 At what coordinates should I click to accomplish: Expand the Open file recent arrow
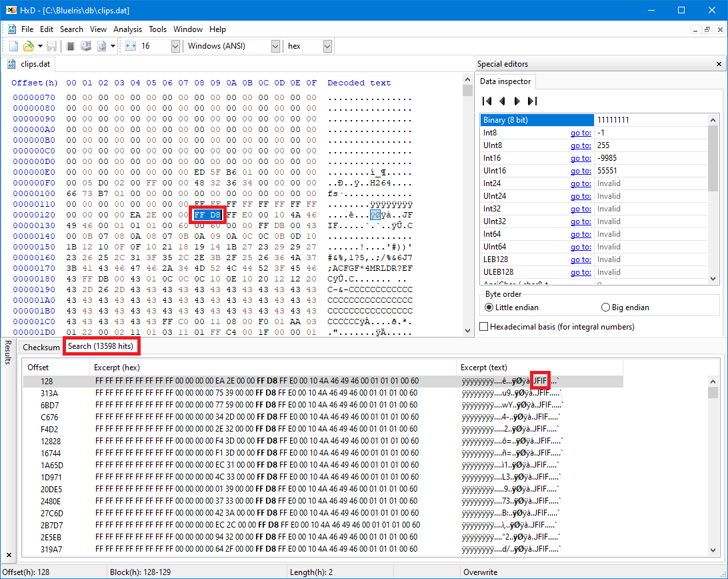pyautogui.click(x=40, y=46)
